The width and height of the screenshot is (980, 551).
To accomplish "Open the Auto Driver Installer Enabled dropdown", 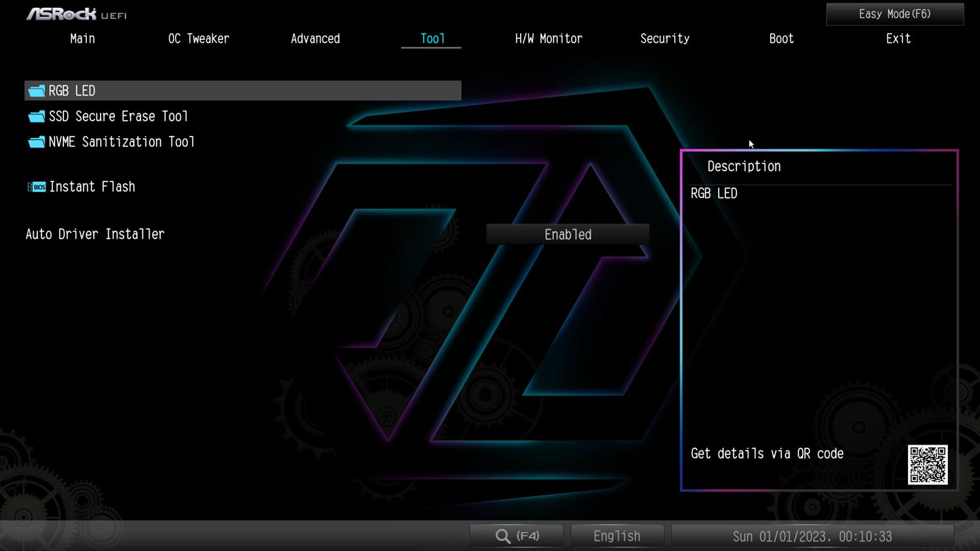I will 568,234.
